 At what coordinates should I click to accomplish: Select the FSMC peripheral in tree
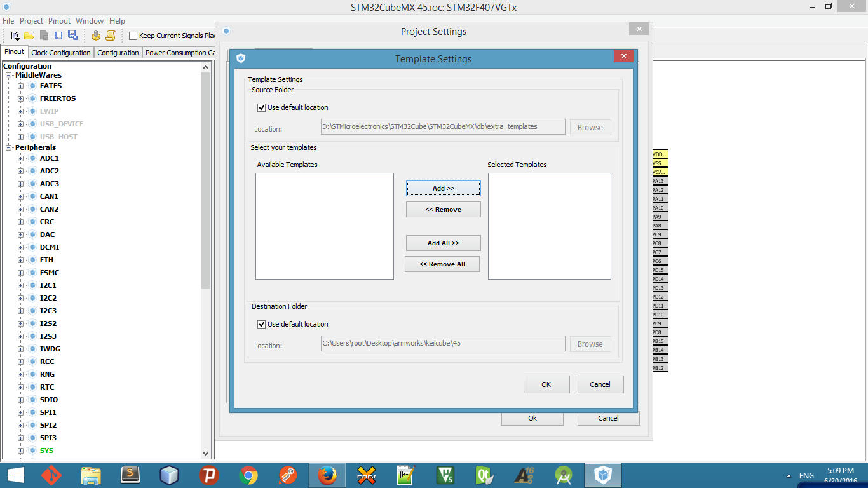[50, 273]
